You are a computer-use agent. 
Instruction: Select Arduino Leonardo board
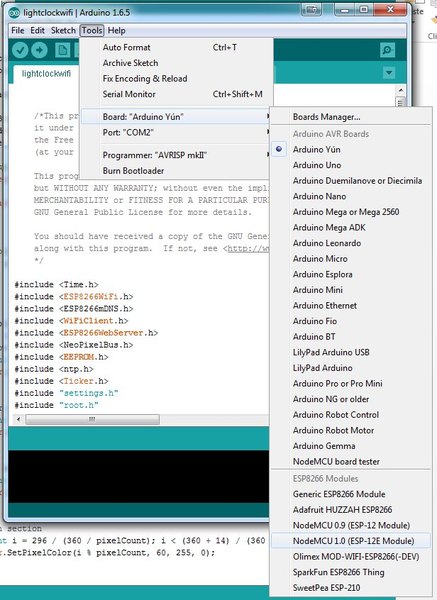(x=351, y=243)
